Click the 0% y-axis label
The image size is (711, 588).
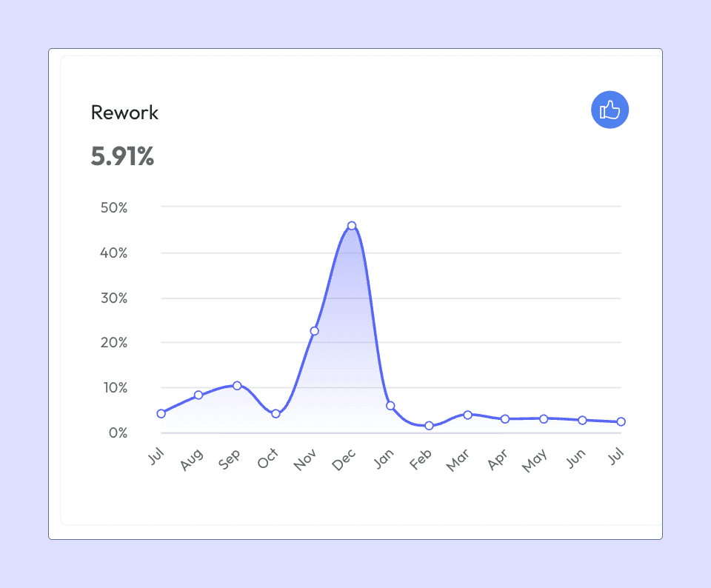click(x=118, y=433)
